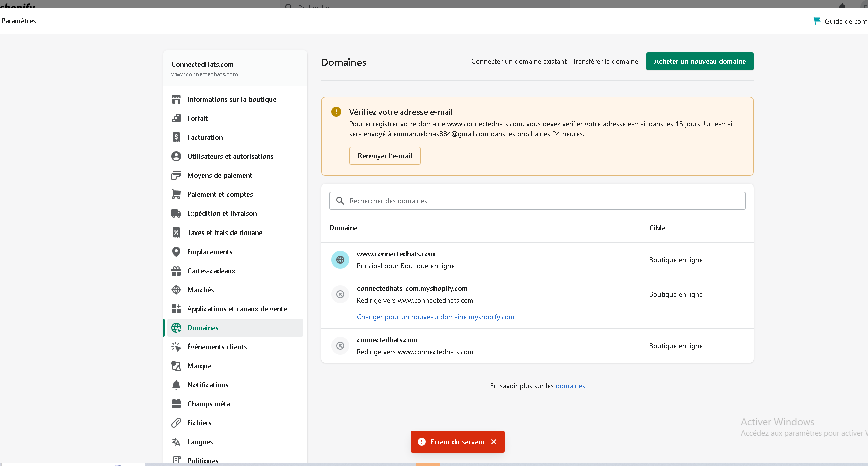Click the Fichiers paperclip icon
This screenshot has width=868, height=466.
coord(176,423)
